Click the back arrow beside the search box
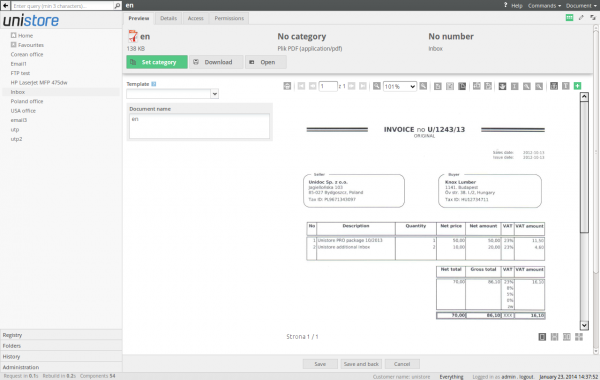 point(5,5)
